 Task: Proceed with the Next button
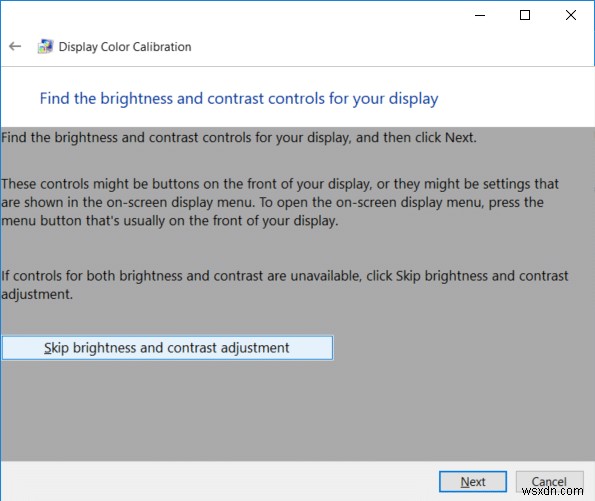pyautogui.click(x=473, y=482)
